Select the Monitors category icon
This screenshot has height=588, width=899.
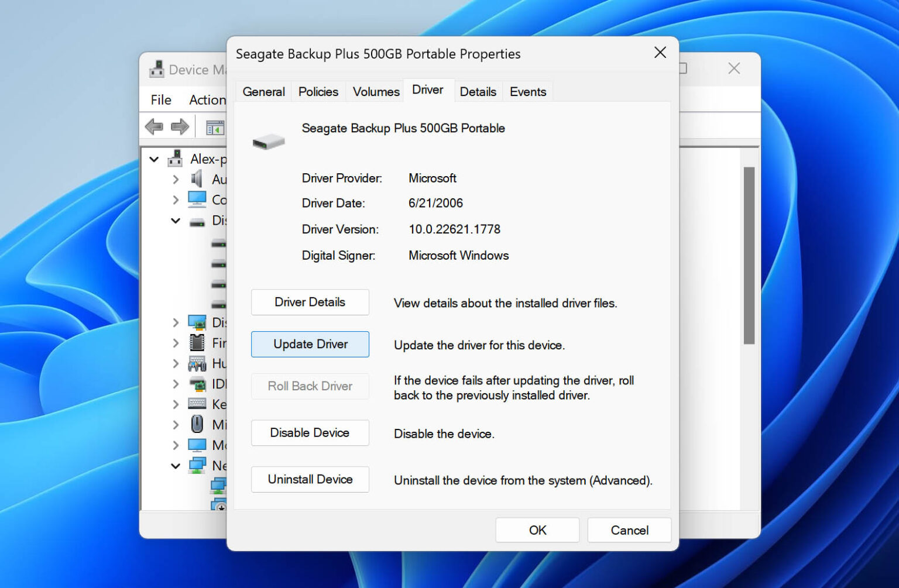pos(197,445)
